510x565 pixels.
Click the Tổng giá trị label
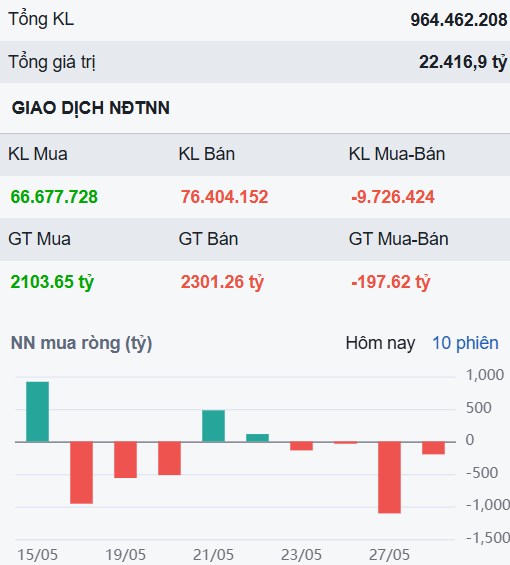(52, 62)
